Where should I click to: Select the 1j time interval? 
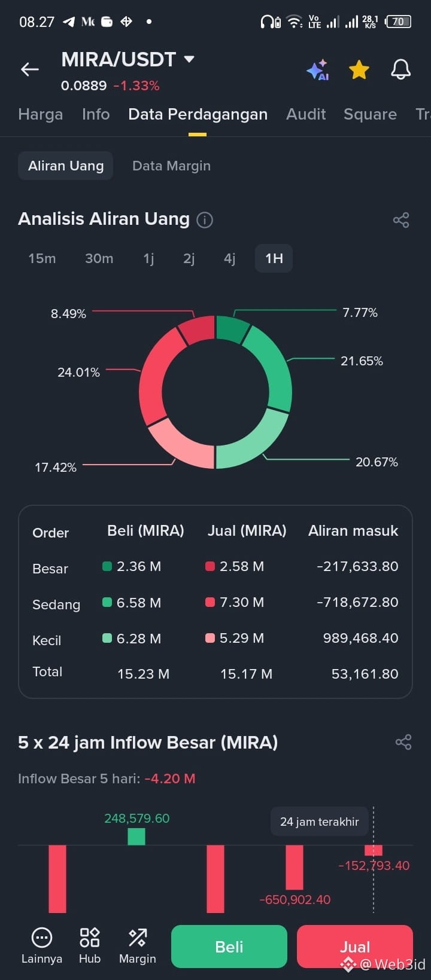point(148,258)
